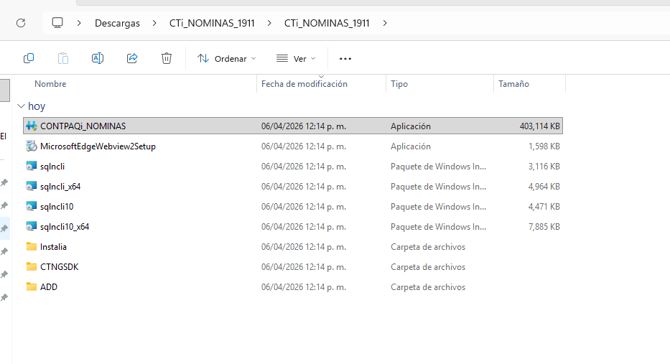This screenshot has width=670, height=364.
Task: Click the 'hoy' group label
Action: point(36,106)
